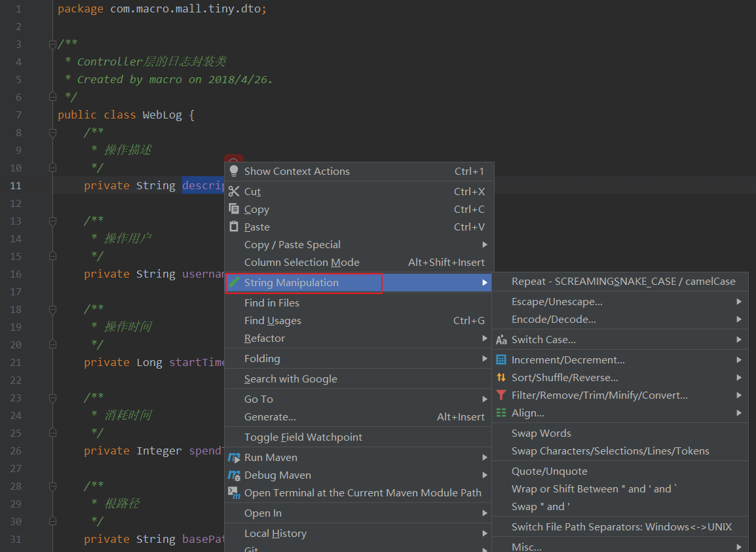This screenshot has width=756, height=552.
Task: Expand the Folding submenu arrow
Action: [485, 359]
